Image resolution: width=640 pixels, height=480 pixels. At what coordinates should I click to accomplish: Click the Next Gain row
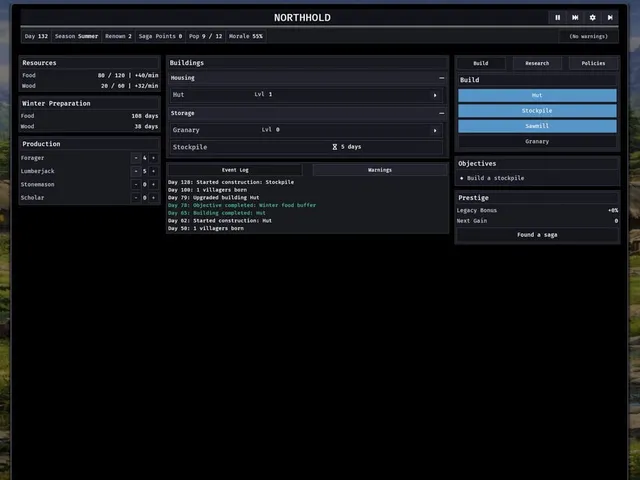pos(537,221)
